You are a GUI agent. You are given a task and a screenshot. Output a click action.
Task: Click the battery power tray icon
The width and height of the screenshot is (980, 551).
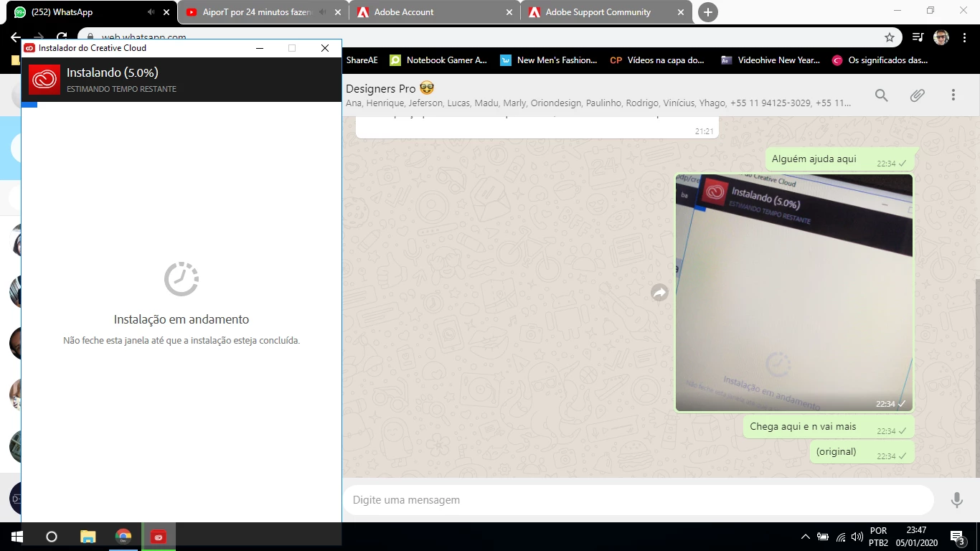click(x=823, y=537)
